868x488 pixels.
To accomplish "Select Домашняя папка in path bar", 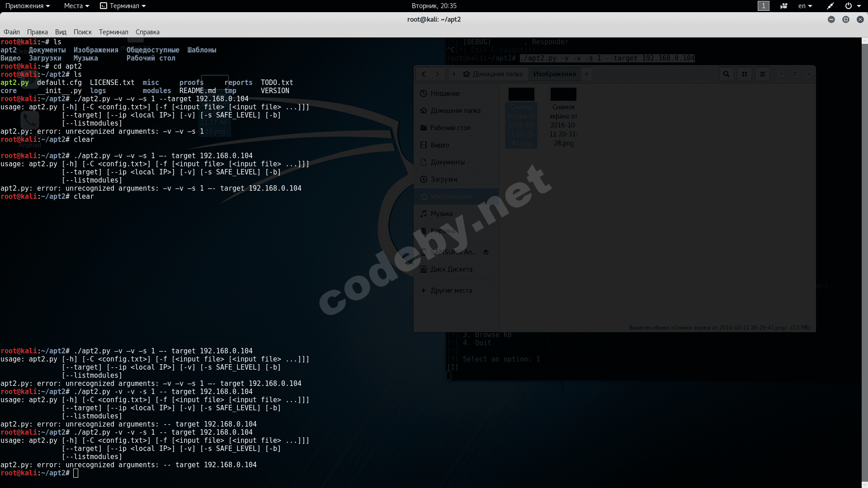I will point(493,74).
